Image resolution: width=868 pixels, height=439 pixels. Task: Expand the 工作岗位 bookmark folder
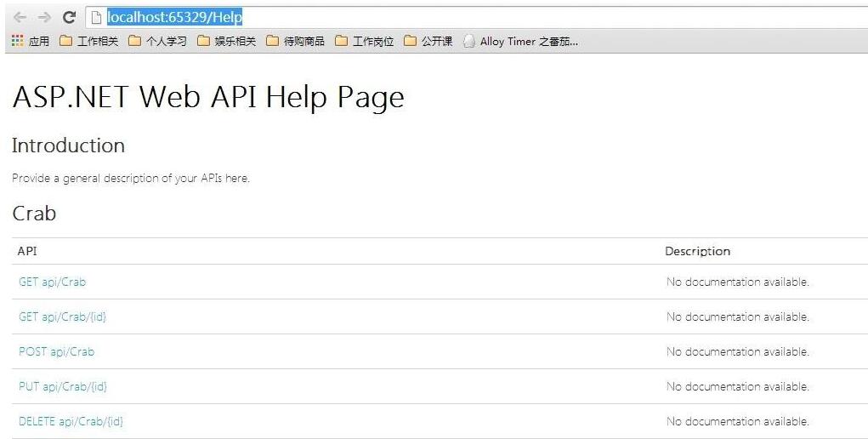point(364,42)
